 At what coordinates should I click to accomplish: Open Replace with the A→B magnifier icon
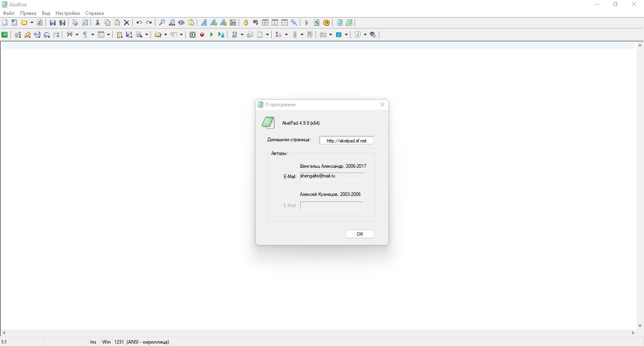point(172,23)
